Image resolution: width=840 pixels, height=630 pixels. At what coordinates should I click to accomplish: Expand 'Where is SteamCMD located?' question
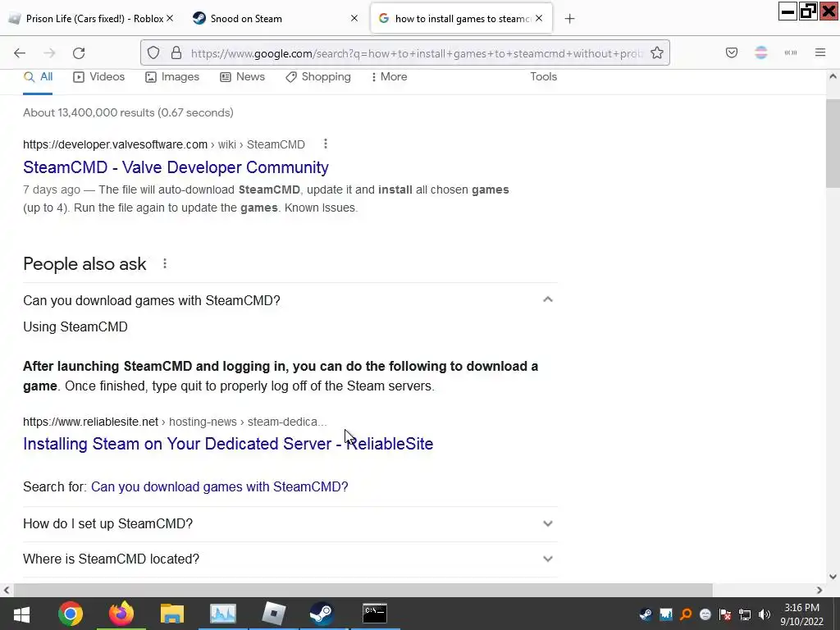(290, 559)
